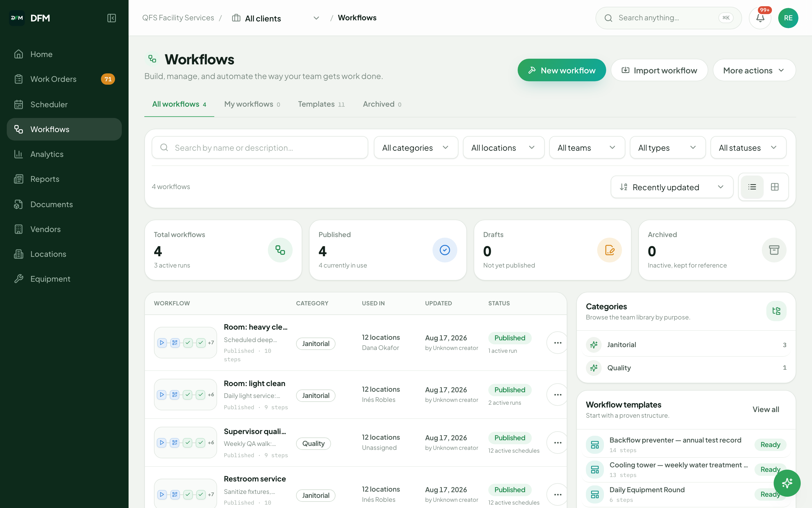This screenshot has height=508, width=812.
Task: Collapse the sidebar panel icon
Action: (x=111, y=18)
